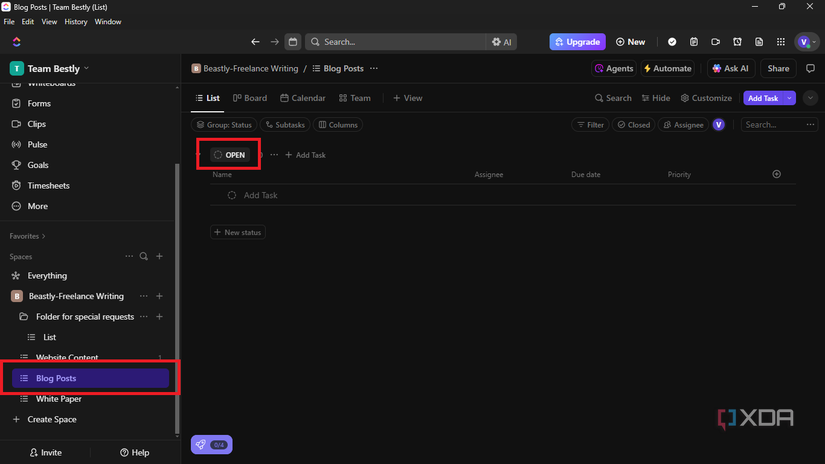Open the Edit menu
Screen dimensions: 825x464
[x=27, y=22]
